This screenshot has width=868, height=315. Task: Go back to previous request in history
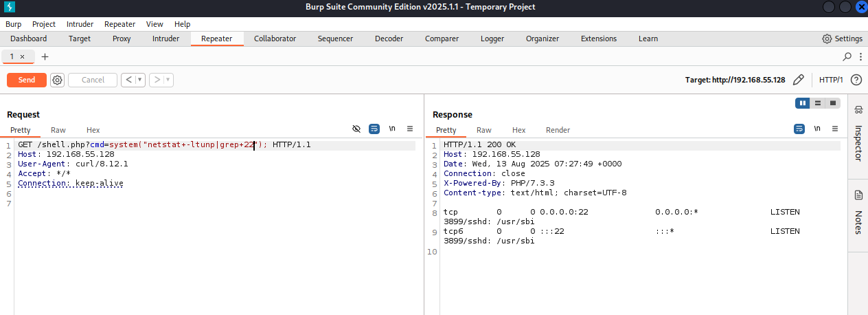(x=128, y=80)
